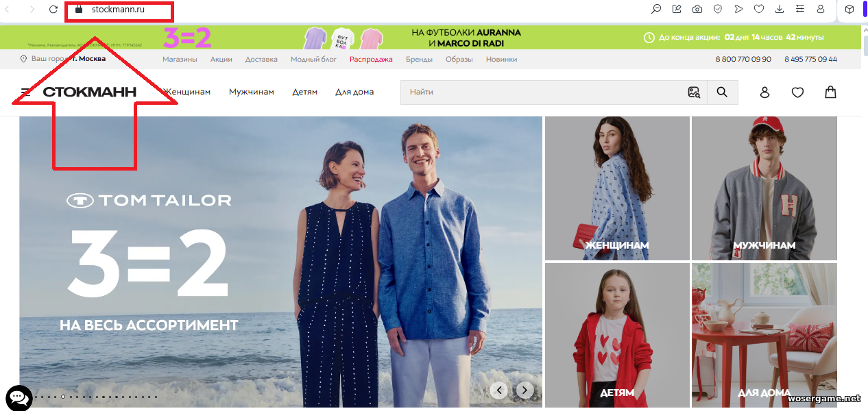Viewport: 868px width, 411px height.
Task: Open the shopping bag cart icon
Action: [830, 92]
